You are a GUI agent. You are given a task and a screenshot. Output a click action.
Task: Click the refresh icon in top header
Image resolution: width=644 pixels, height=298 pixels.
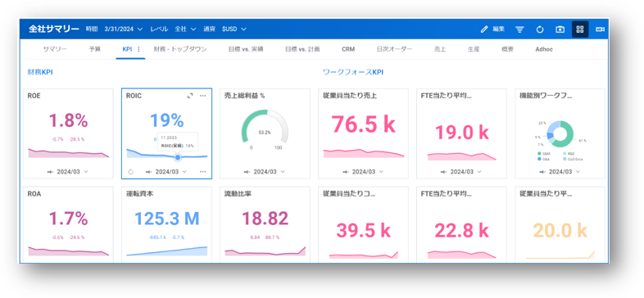point(540,29)
